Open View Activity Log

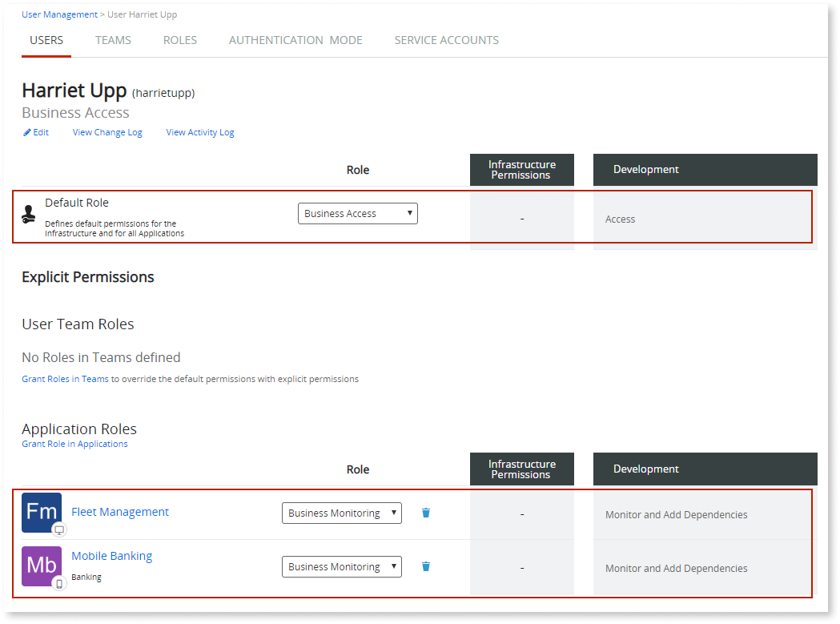click(x=199, y=132)
